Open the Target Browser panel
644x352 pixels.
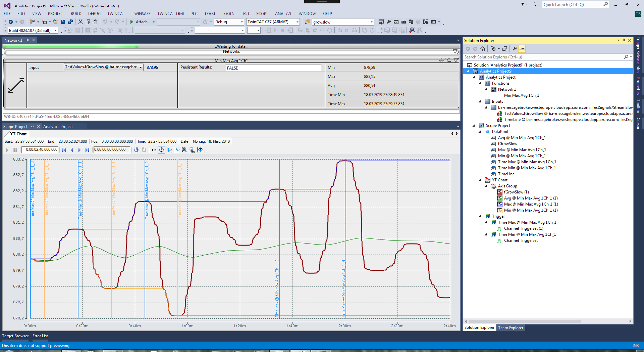pos(15,336)
